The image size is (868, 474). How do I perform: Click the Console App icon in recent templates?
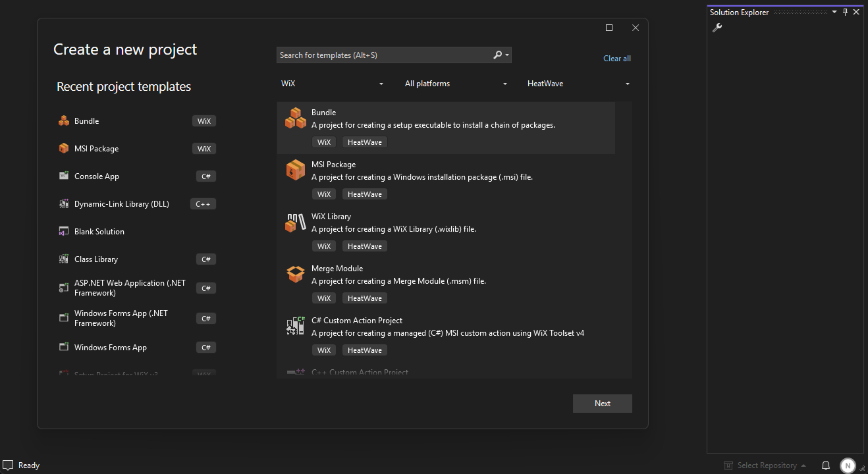(63, 176)
